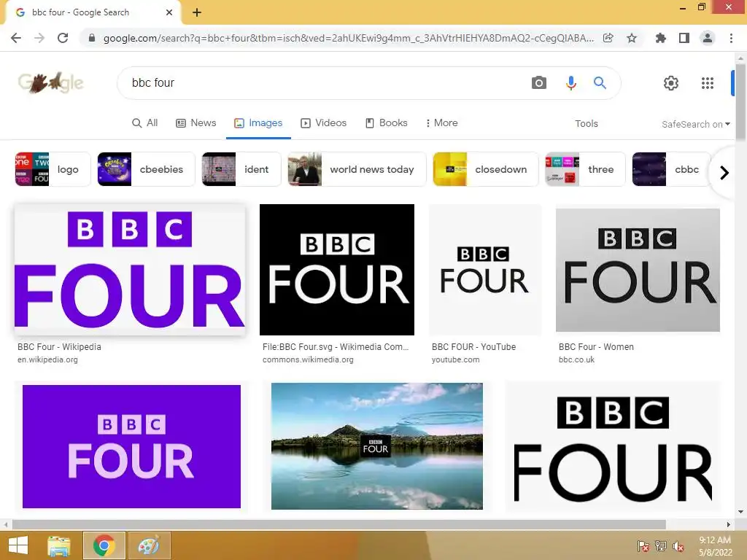Open the lake landscape BBC Four ident image
747x560 pixels.
377,446
